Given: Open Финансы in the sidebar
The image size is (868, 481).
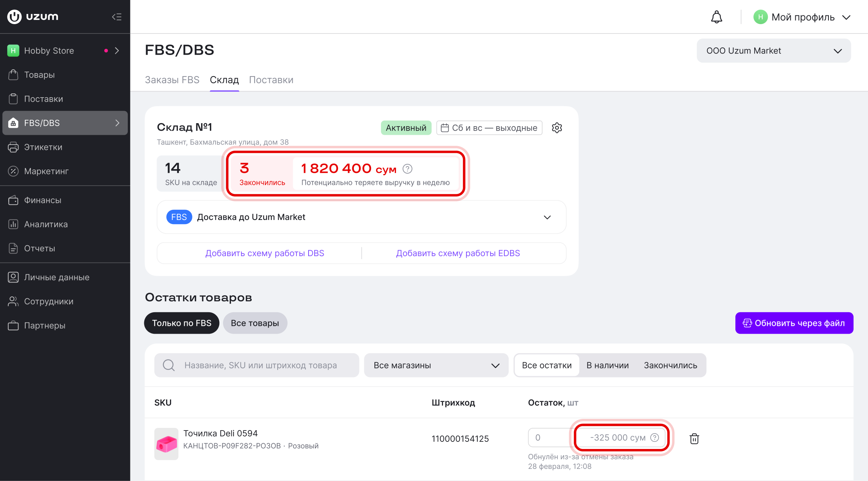Looking at the screenshot, I should pyautogui.click(x=65, y=200).
